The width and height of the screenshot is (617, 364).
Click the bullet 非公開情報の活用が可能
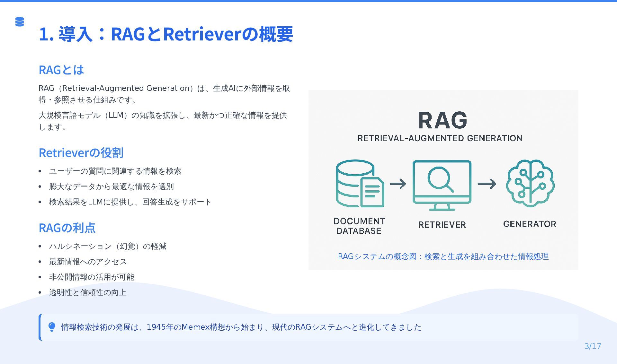click(92, 277)
